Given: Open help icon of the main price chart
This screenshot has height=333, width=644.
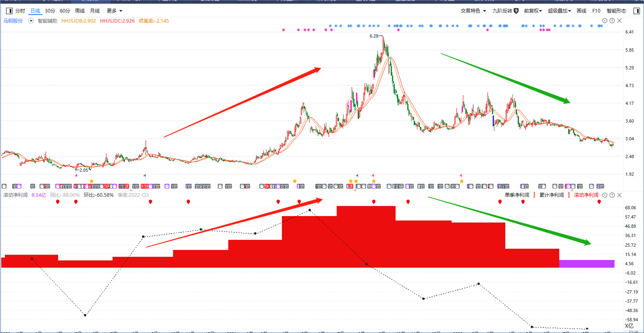Looking at the screenshot, I should pyautogui.click(x=612, y=21).
